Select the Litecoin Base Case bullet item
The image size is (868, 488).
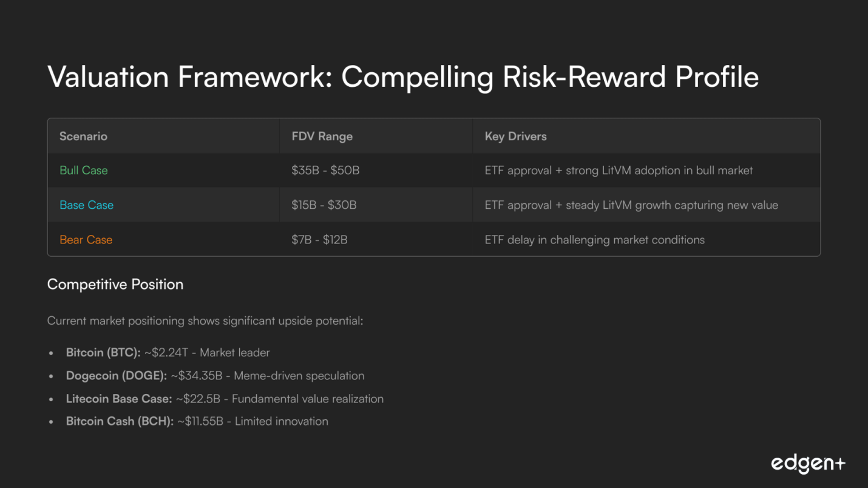click(225, 399)
